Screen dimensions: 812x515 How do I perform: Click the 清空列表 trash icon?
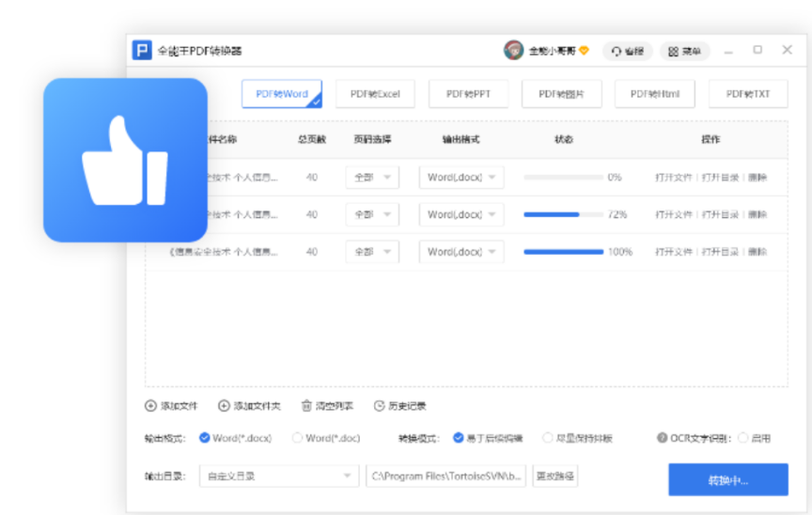click(x=306, y=406)
